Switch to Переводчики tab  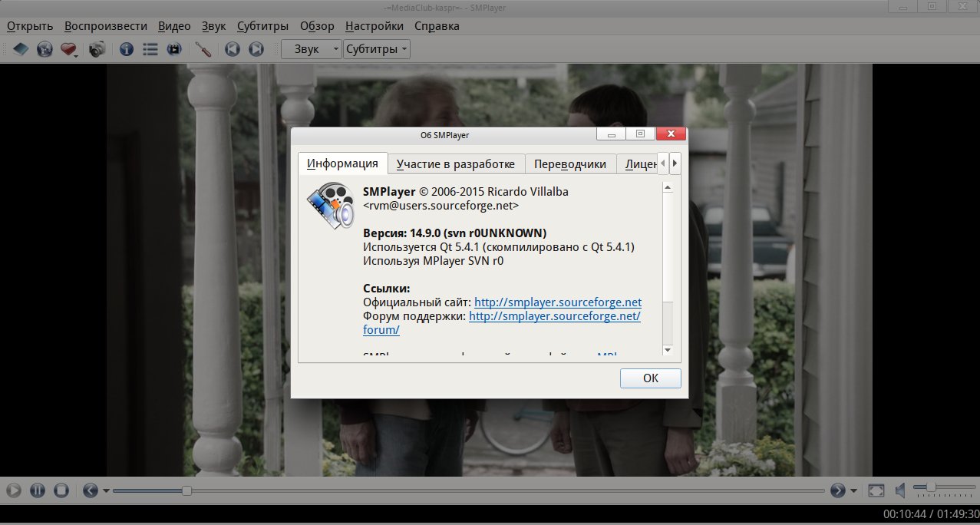(571, 164)
